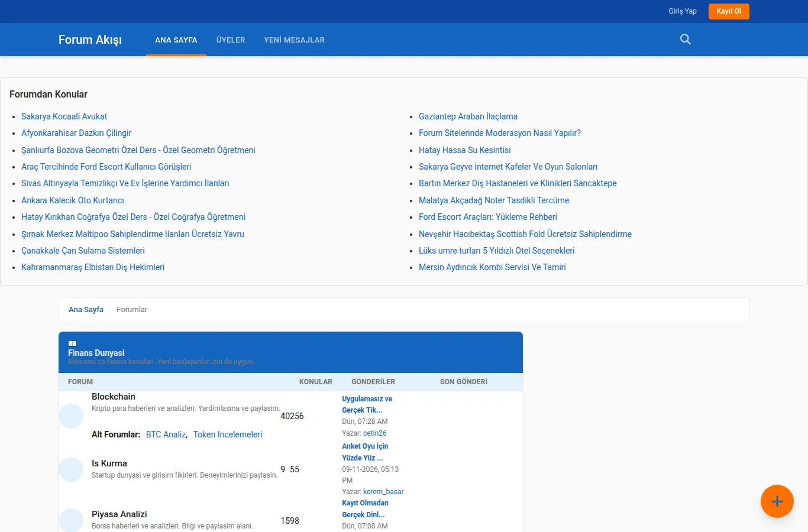Click the Kayıt Ol button
Viewport: 808px width, 532px height.
coord(729,11)
